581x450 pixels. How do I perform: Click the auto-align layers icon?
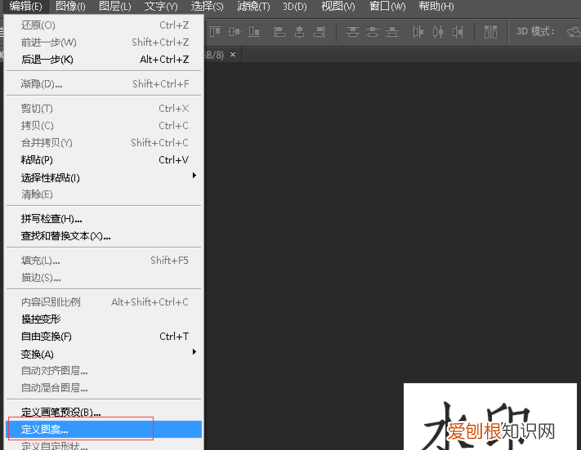click(x=491, y=32)
